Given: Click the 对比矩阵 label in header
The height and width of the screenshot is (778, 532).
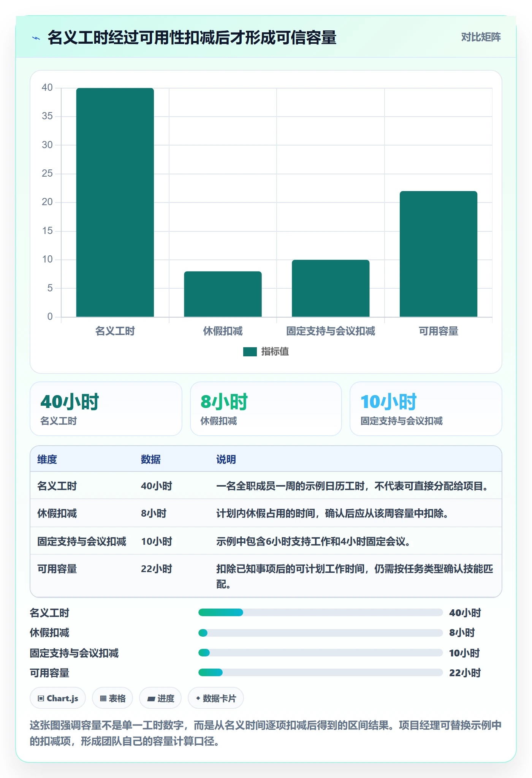Looking at the screenshot, I should (x=481, y=37).
